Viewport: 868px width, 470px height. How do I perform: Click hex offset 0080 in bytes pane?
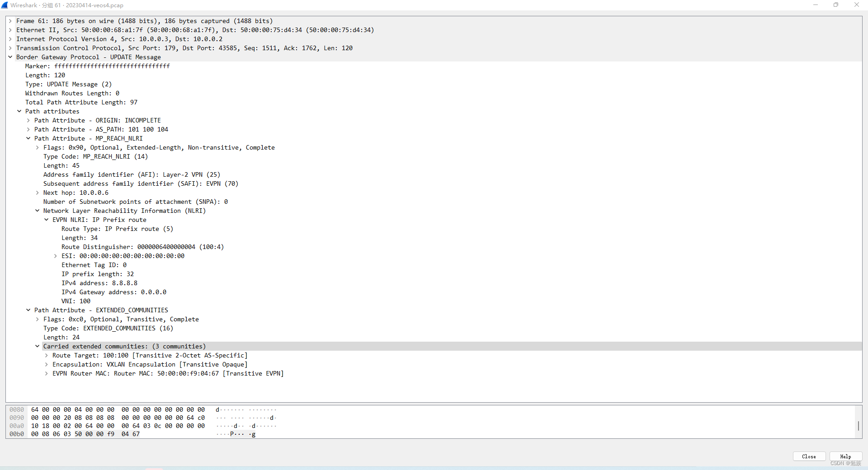[17, 409]
